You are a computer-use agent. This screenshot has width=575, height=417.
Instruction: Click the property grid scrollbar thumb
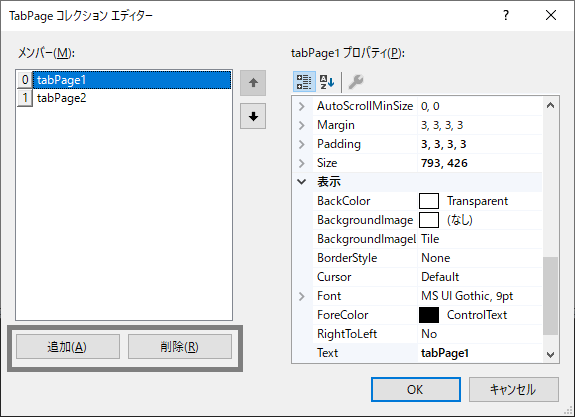pos(550,296)
